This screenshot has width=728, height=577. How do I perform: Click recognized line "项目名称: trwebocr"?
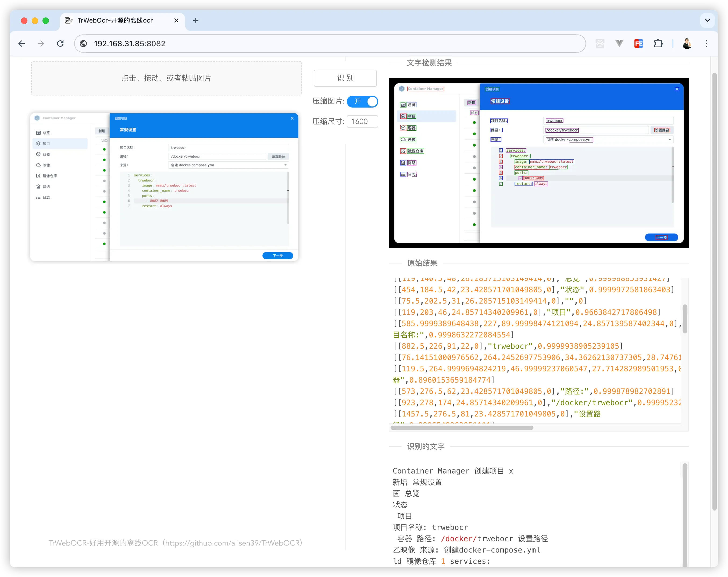[x=430, y=527]
